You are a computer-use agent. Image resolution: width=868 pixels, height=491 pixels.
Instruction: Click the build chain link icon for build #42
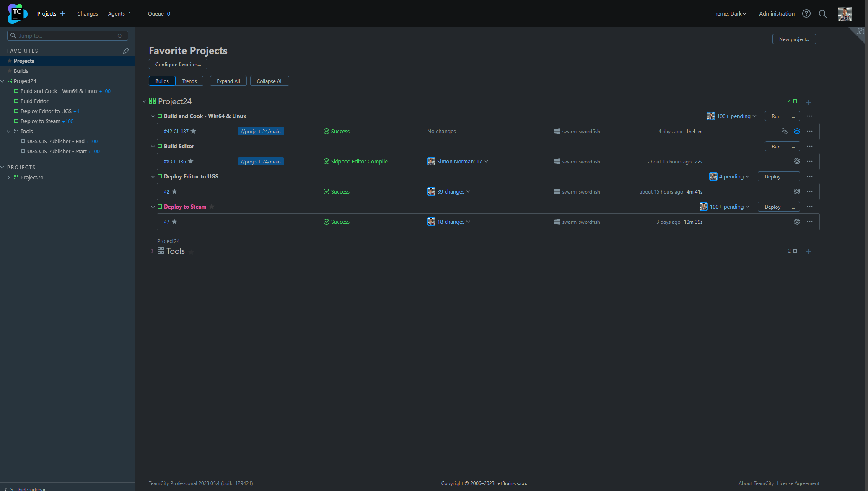tap(784, 131)
